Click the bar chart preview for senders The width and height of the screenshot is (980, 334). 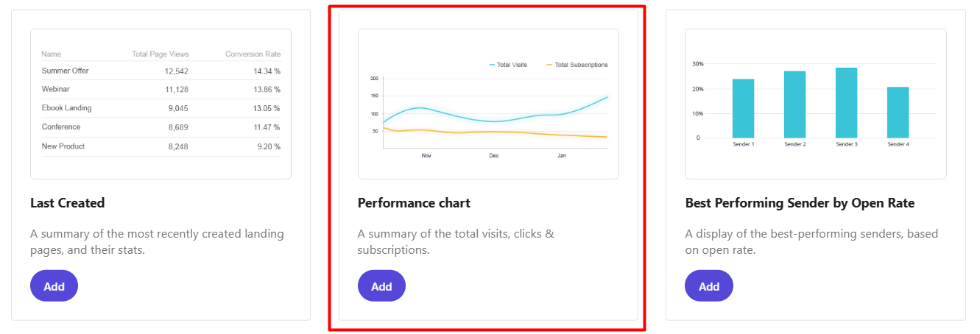pyautogui.click(x=816, y=104)
